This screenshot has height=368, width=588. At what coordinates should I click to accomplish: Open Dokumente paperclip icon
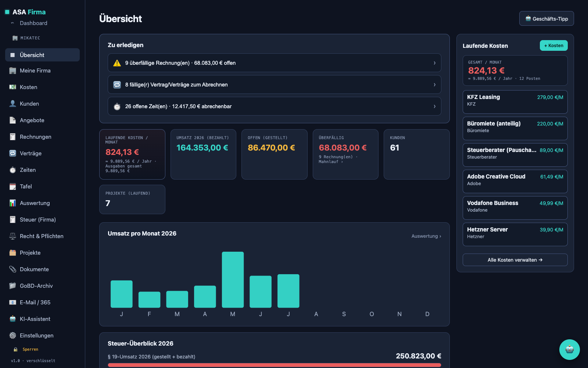[x=13, y=269]
